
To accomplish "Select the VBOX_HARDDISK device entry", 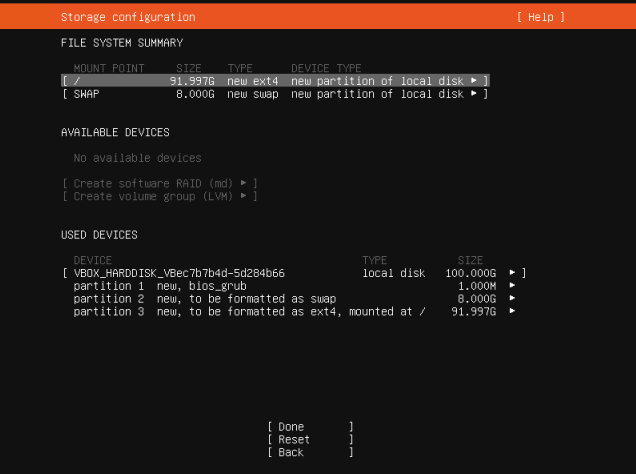I will [x=294, y=273].
